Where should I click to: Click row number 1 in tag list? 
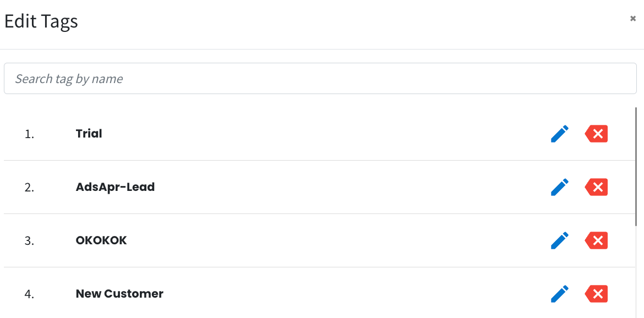pyautogui.click(x=29, y=134)
